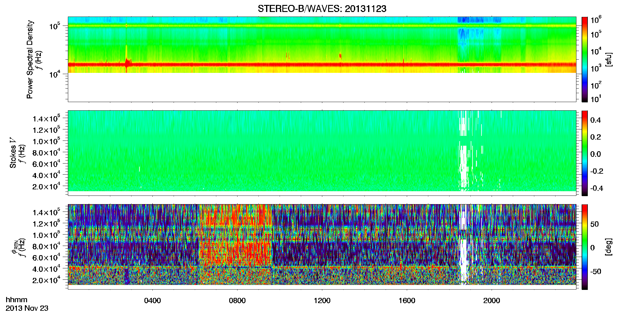Click the "-0.2" tick on the Stokes color bar
This screenshot has width=644, height=332.
coord(597,171)
